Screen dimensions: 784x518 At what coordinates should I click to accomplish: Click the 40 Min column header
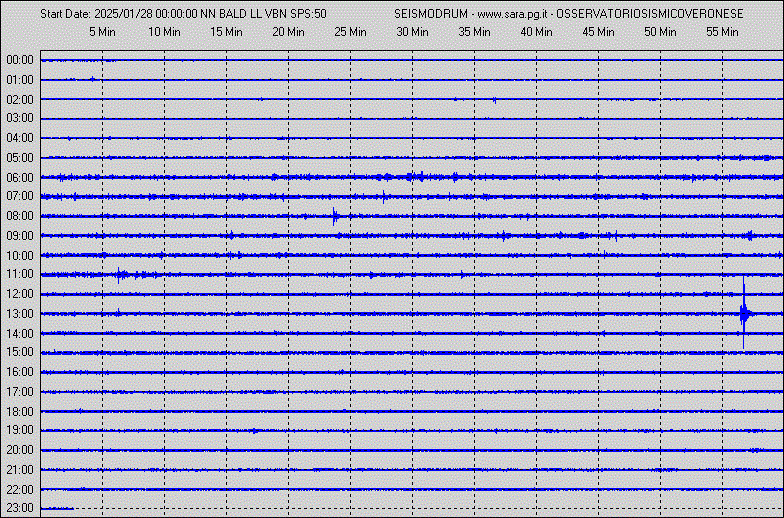click(536, 32)
